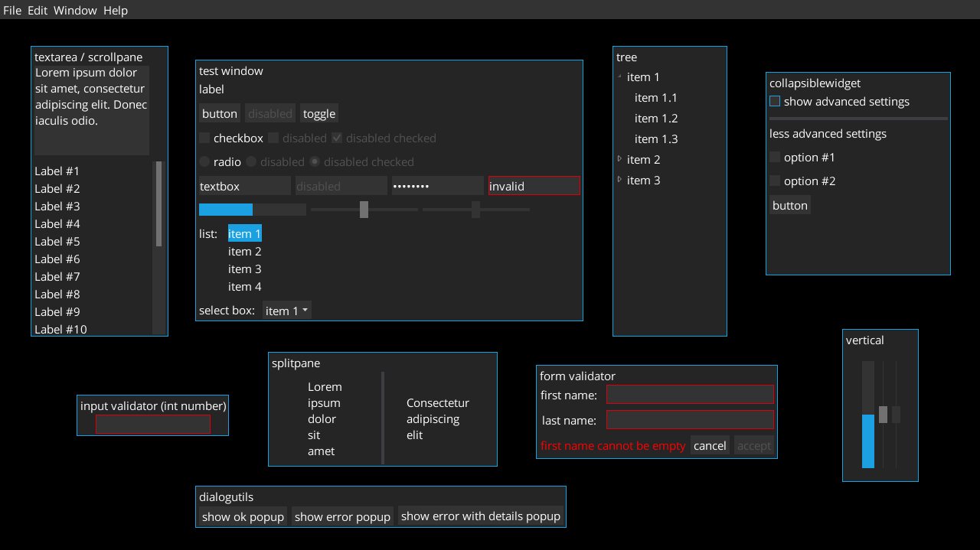Tick option #2 checkbox
The height and width of the screenshot is (550, 980).
tap(775, 181)
